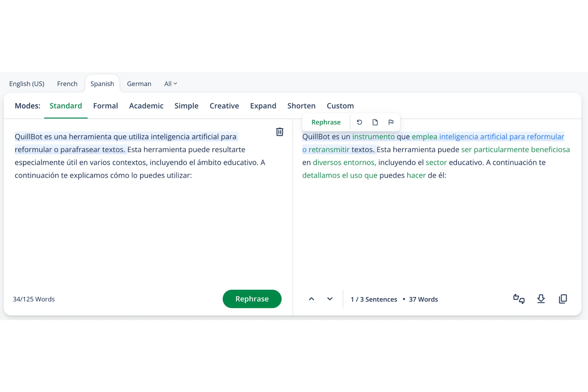Click the '37 Words' output count
588x392 pixels.
click(424, 300)
